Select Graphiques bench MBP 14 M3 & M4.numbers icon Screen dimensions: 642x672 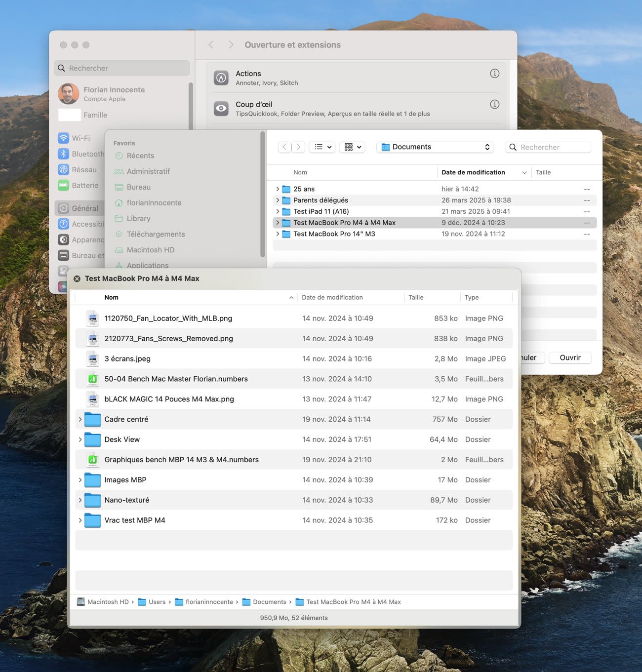(93, 460)
